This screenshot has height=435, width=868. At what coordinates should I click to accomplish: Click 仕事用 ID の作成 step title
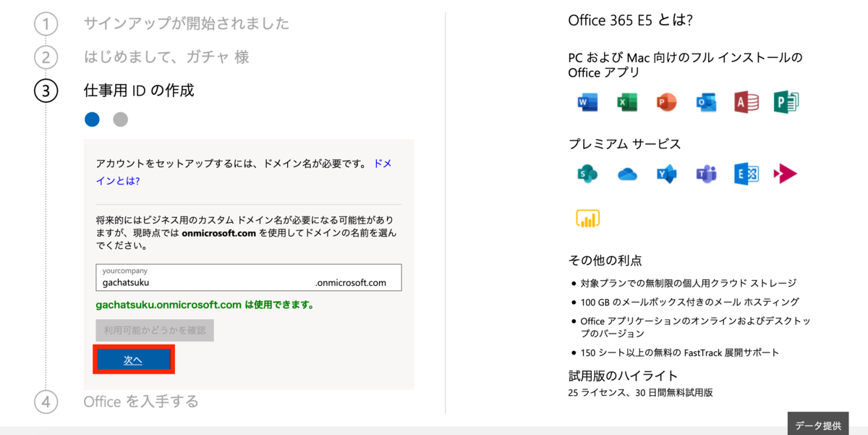139,90
